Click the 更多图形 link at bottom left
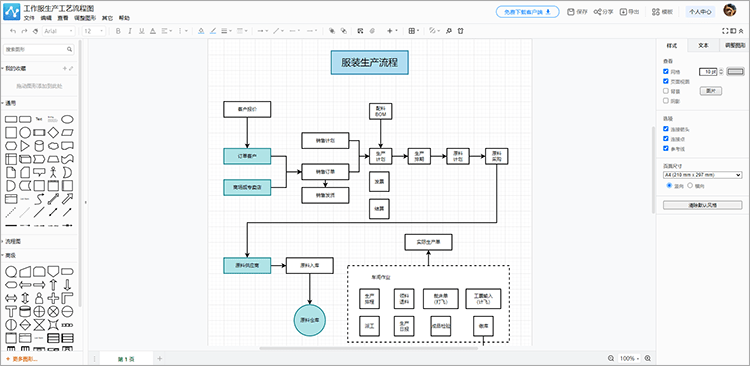750x366 pixels. click(x=22, y=359)
